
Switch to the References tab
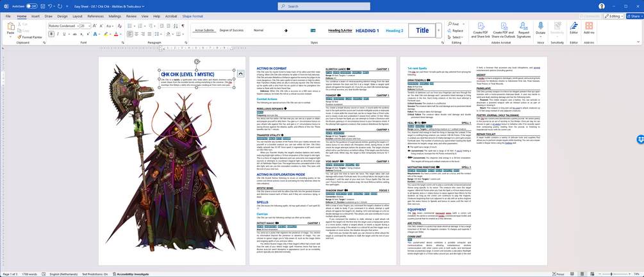[x=95, y=16]
